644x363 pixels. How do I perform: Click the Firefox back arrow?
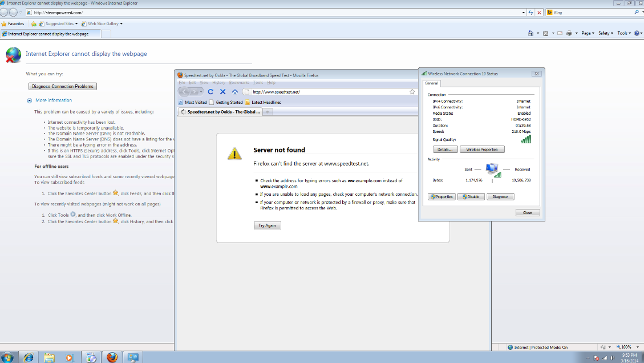pyautogui.click(x=184, y=92)
